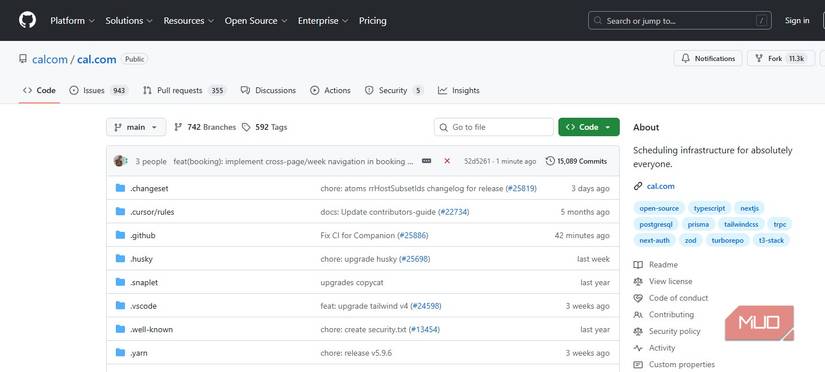Expand the Platform menu

72,21
